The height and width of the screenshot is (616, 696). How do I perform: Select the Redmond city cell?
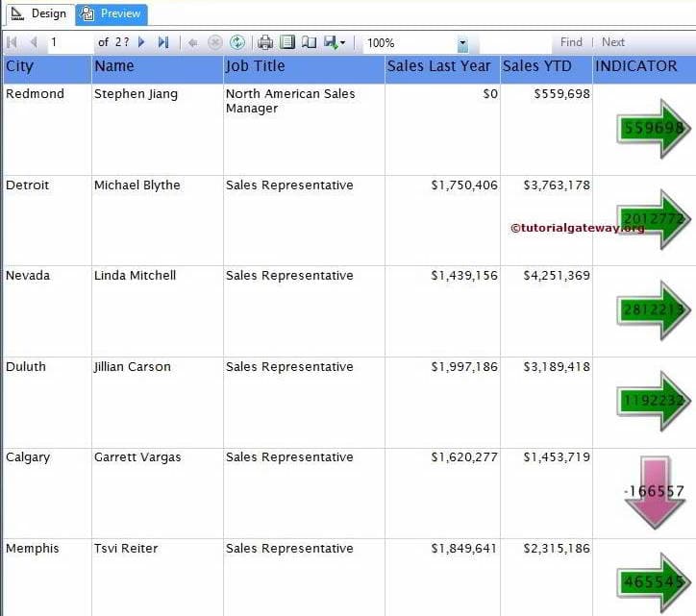[47, 129]
